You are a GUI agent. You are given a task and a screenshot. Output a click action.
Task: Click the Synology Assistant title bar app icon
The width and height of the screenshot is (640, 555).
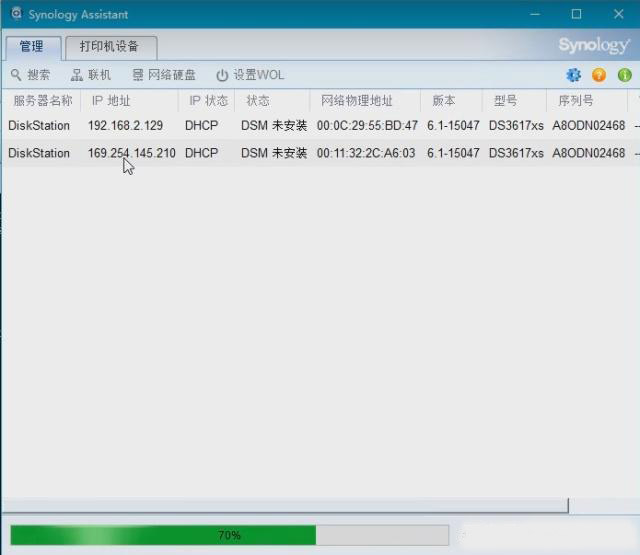tap(16, 13)
